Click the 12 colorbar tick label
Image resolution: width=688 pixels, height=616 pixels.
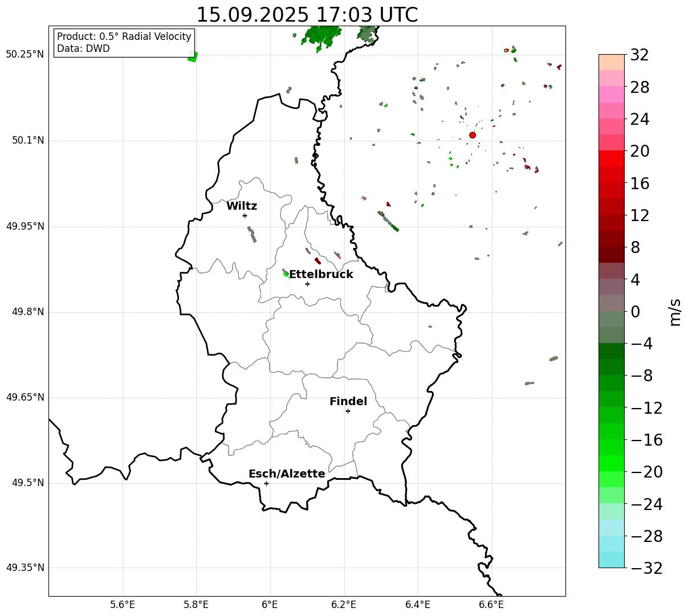[x=640, y=216]
